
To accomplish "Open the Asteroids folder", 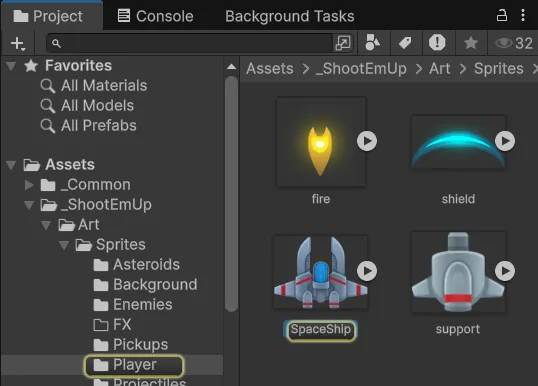I will (137, 265).
